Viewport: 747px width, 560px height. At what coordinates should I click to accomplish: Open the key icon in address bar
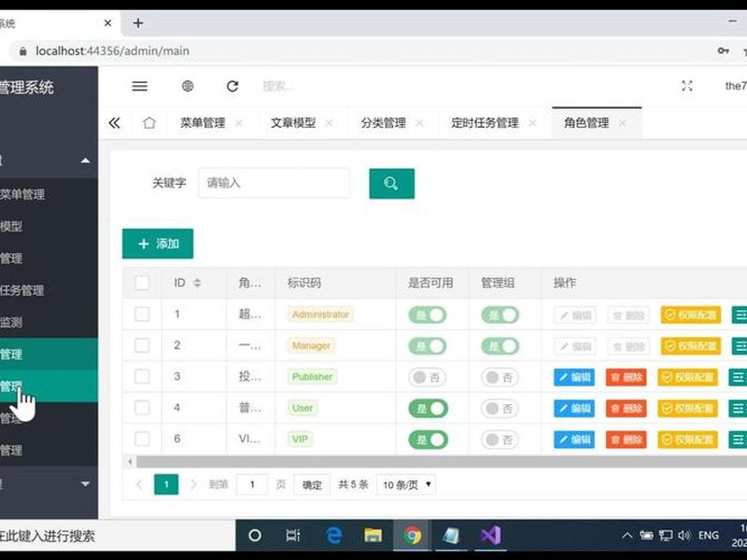coord(723,50)
